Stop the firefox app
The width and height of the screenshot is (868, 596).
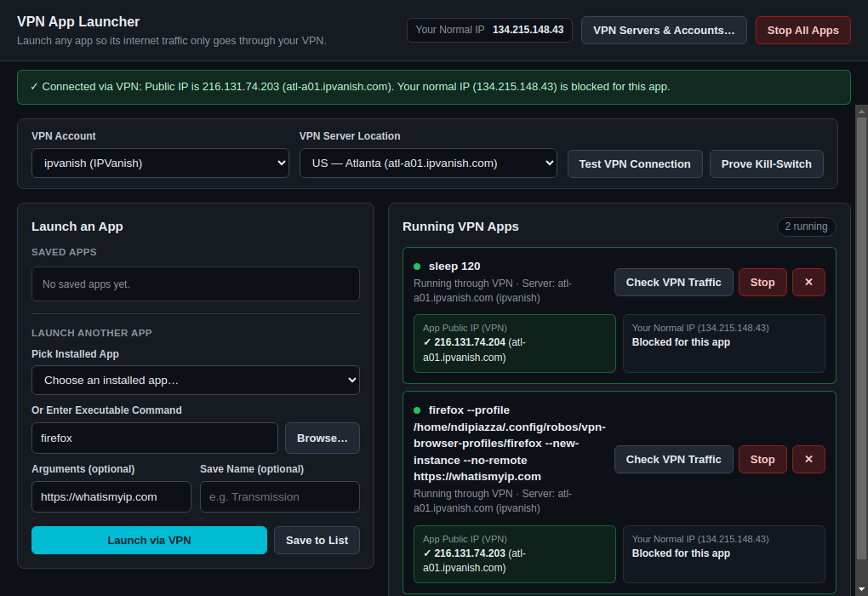(x=762, y=459)
